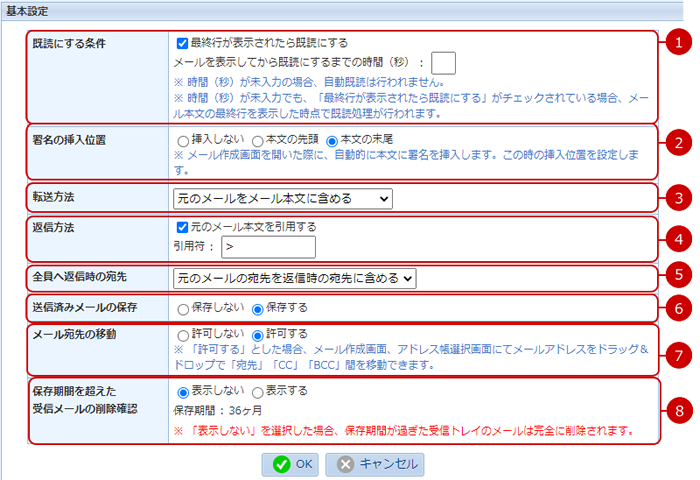Click the キャンセル button

[375, 464]
